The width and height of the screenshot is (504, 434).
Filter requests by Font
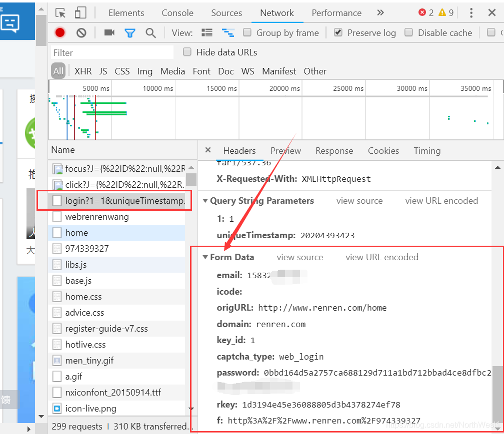pos(201,71)
